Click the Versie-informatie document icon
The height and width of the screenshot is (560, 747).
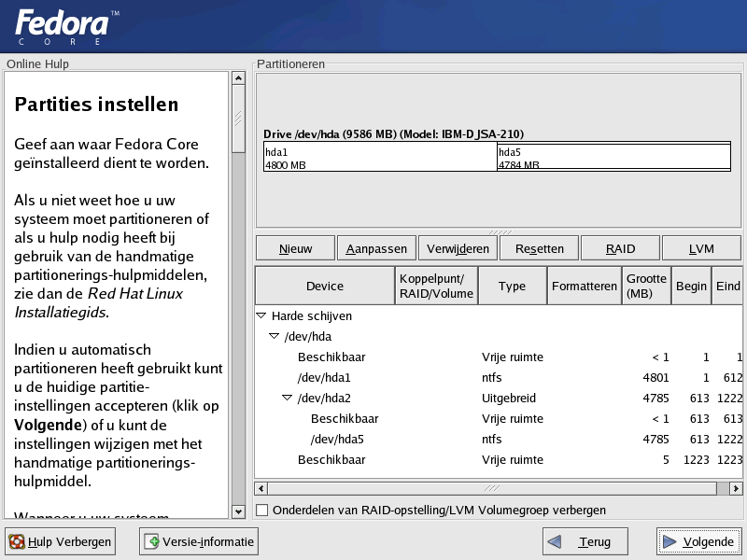pos(151,541)
